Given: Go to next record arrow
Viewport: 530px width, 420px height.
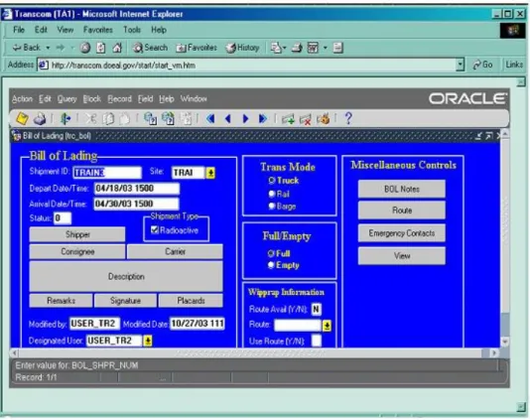Looking at the screenshot, I should tap(246, 119).
